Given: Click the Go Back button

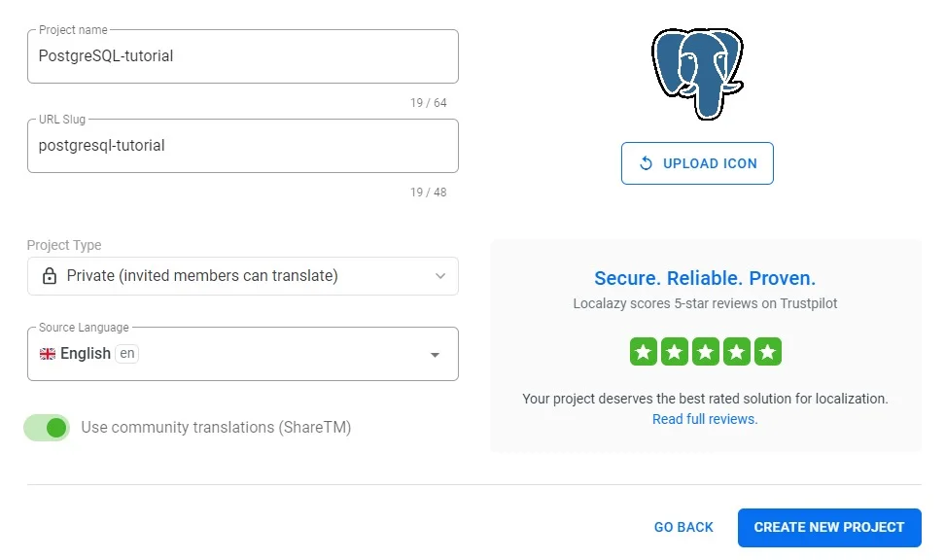Looking at the screenshot, I should coord(683,527).
